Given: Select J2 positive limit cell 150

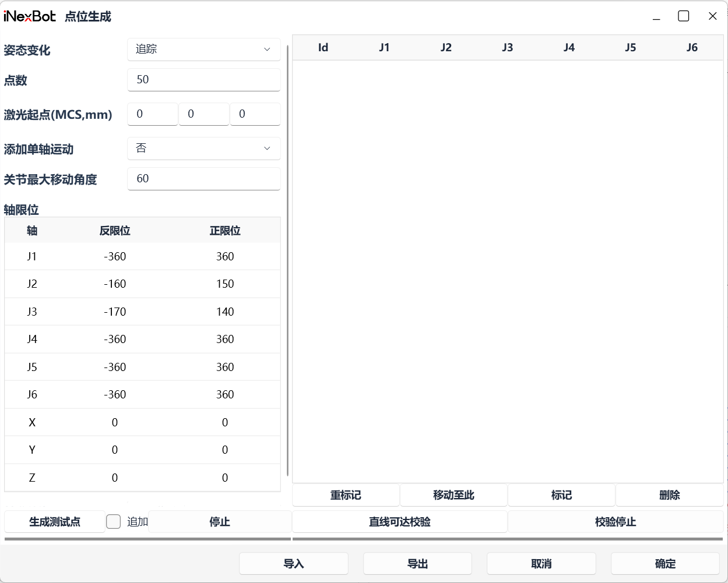Looking at the screenshot, I should pyautogui.click(x=225, y=284).
